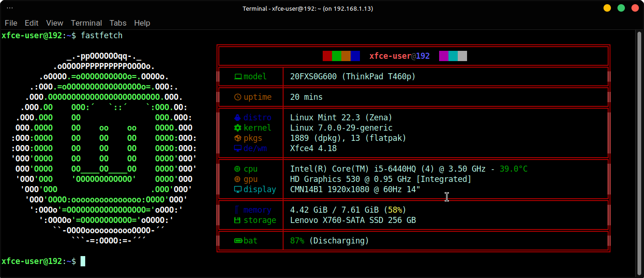Click the 'xfce-user@192' header in the info box
Image resolution: width=644 pixels, height=278 pixels.
400,56
